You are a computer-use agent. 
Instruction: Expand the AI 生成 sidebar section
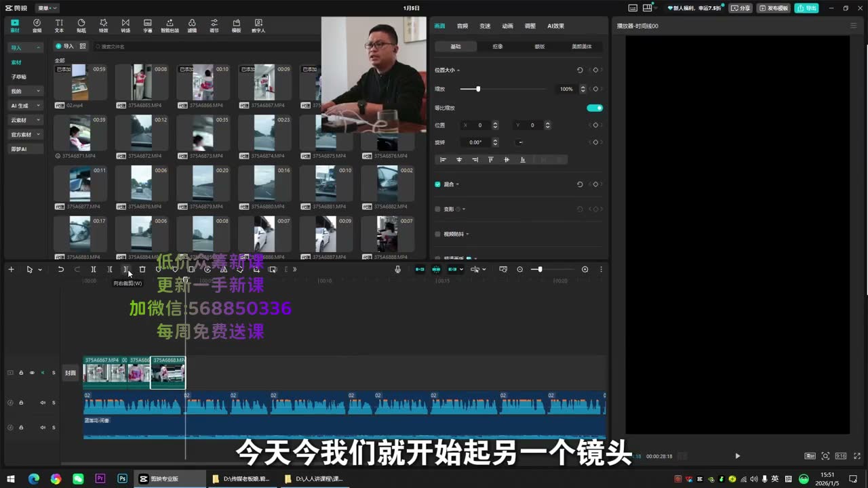(26, 106)
